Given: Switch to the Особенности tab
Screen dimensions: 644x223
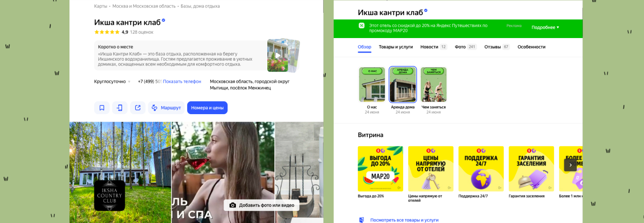Looking at the screenshot, I should (531, 47).
